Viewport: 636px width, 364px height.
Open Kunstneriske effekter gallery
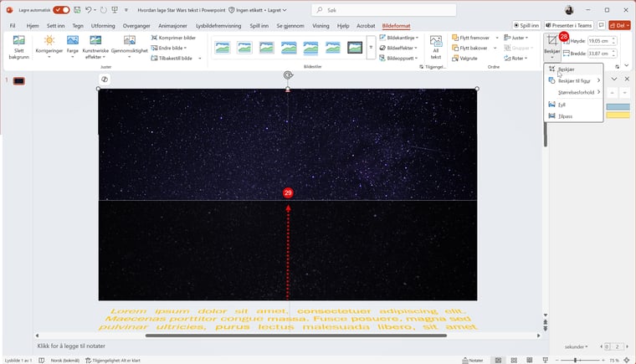(95, 47)
